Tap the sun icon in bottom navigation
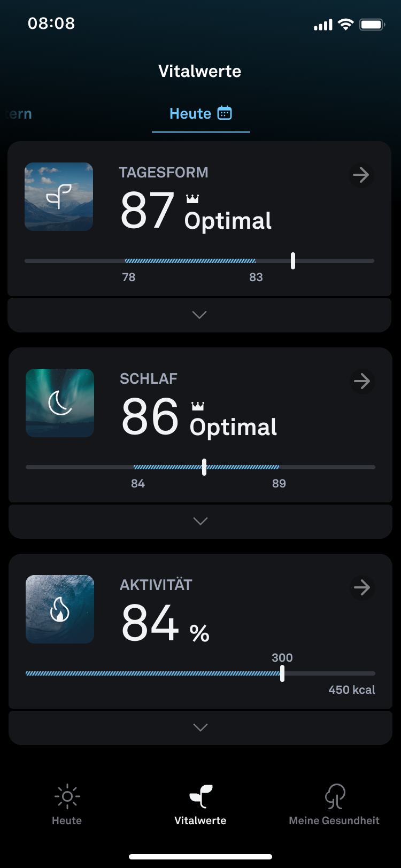The image size is (401, 868). (67, 796)
